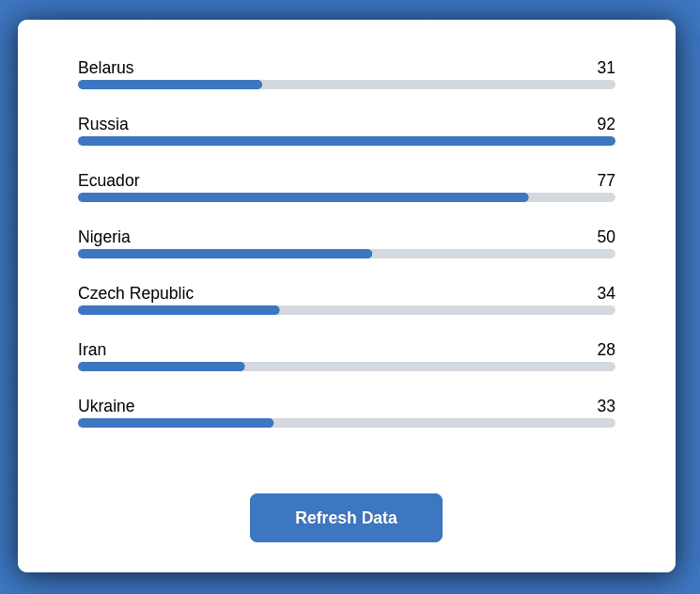Image resolution: width=700 pixels, height=594 pixels.
Task: Click Ecuador's value 77
Action: coord(606,180)
